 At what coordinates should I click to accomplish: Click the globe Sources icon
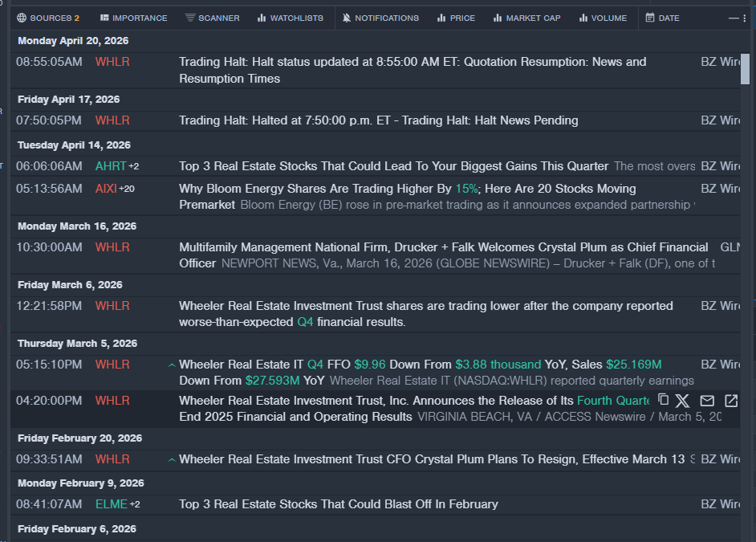point(22,18)
